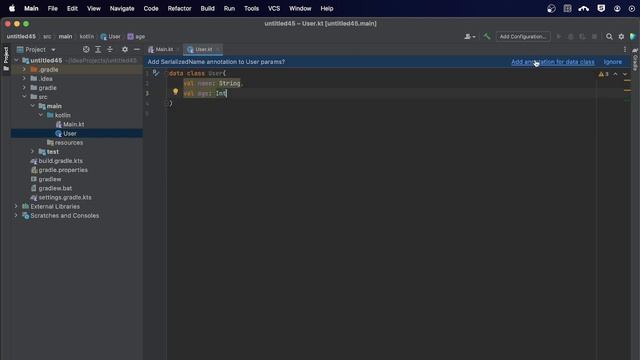Viewport: 640px width, 360px height.
Task: Open the Refactor menu
Action: coord(179,8)
